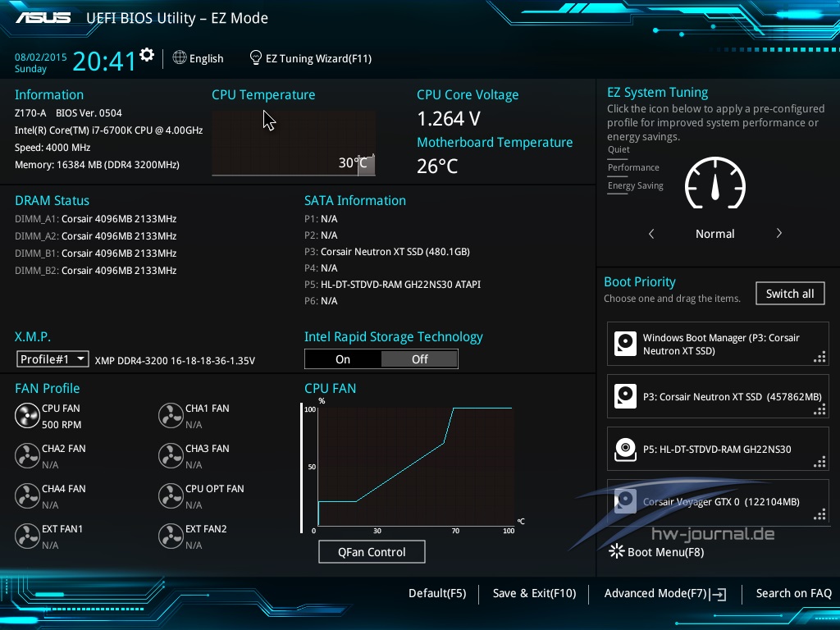840x630 pixels.
Task: Select the CPU OPT FAN icon
Action: 171,496
